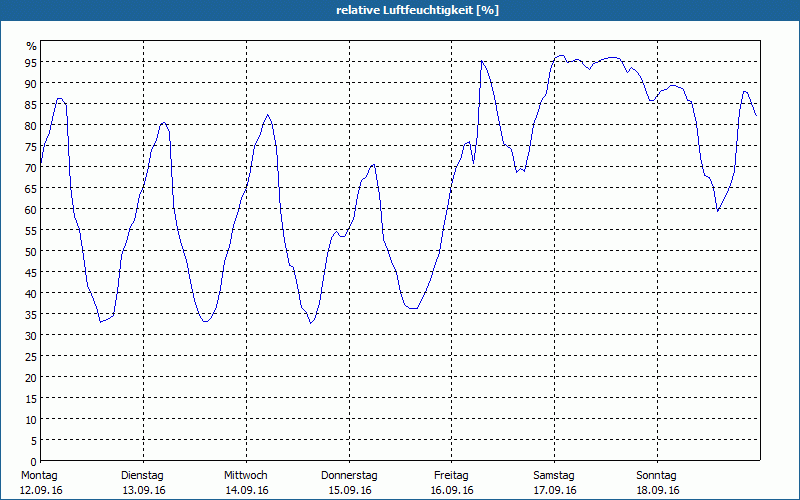
Task: Click the '60' y-axis value
Action: pos(31,210)
